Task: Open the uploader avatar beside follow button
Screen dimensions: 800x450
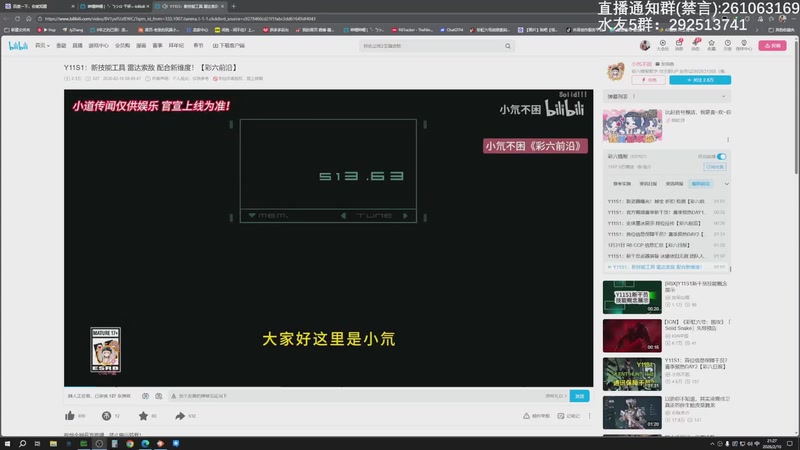Action: click(616, 72)
